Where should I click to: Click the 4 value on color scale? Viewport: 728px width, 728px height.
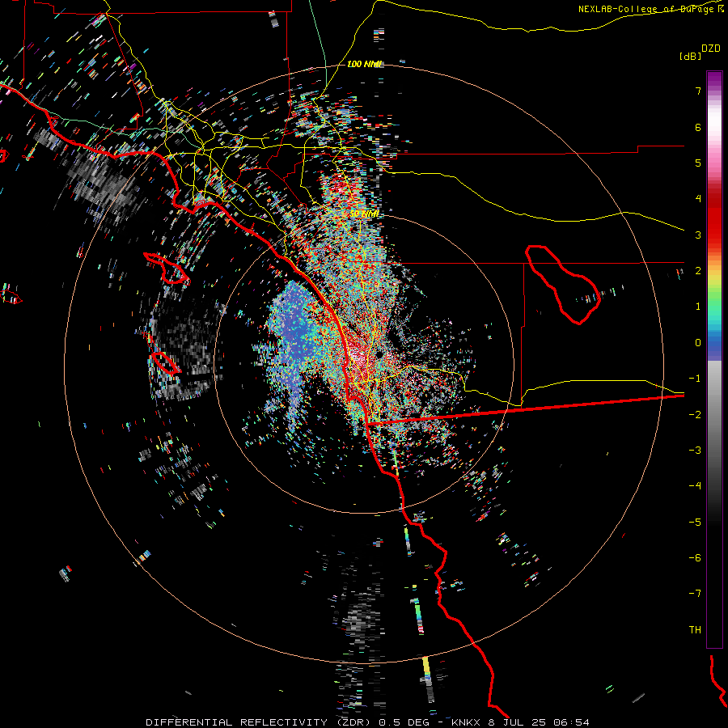tap(698, 199)
